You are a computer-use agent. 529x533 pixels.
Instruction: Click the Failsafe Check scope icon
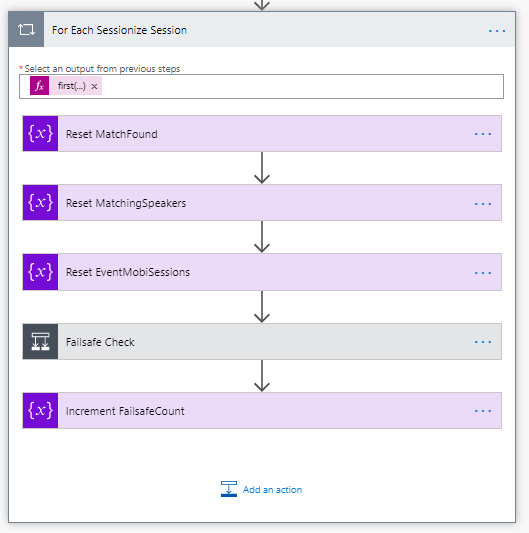(x=40, y=341)
